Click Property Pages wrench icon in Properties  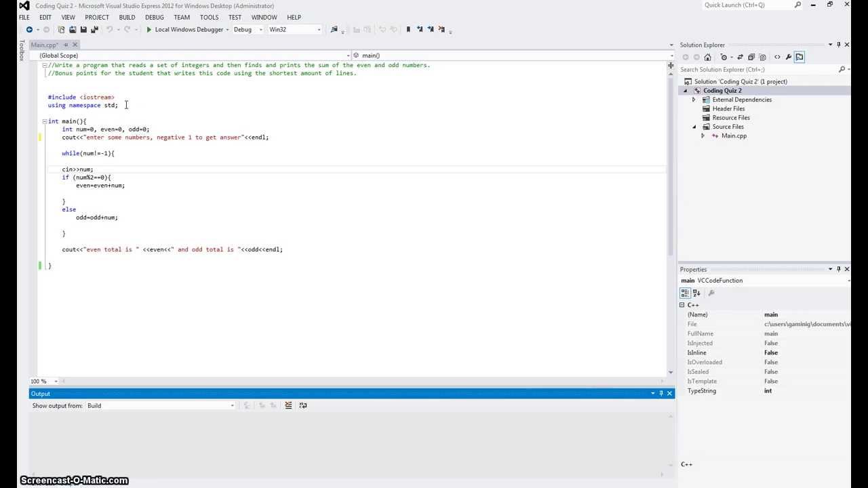tap(711, 293)
